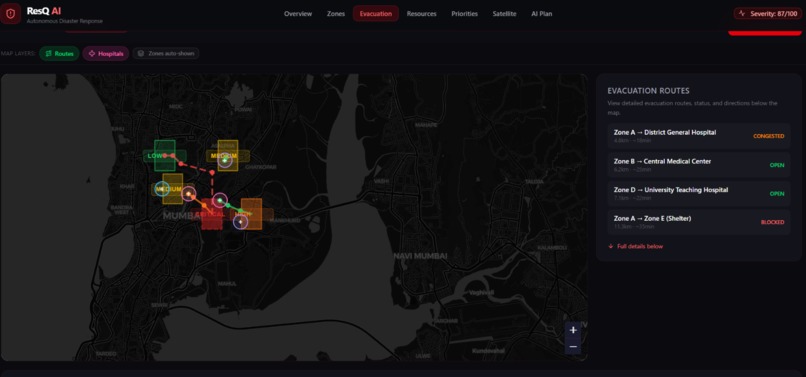Toggle the Zones auto-shown layer
This screenshot has width=806, height=377.
pos(166,53)
